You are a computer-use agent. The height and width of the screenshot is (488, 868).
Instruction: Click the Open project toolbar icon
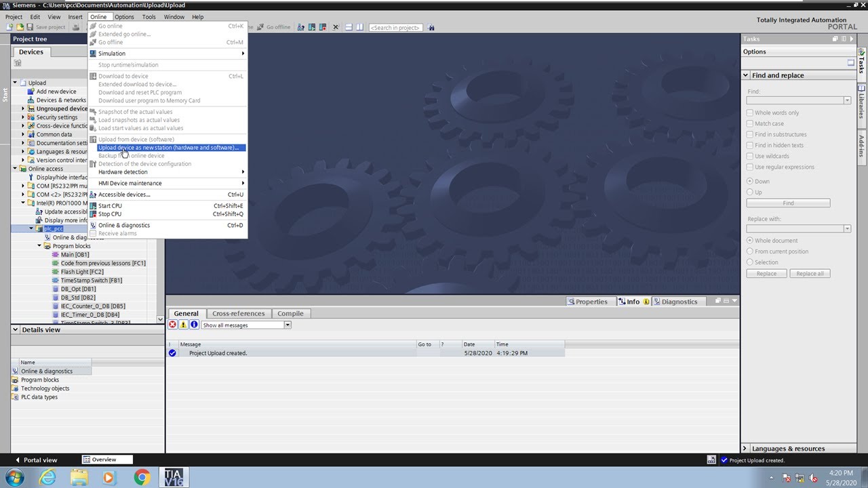pos(20,27)
